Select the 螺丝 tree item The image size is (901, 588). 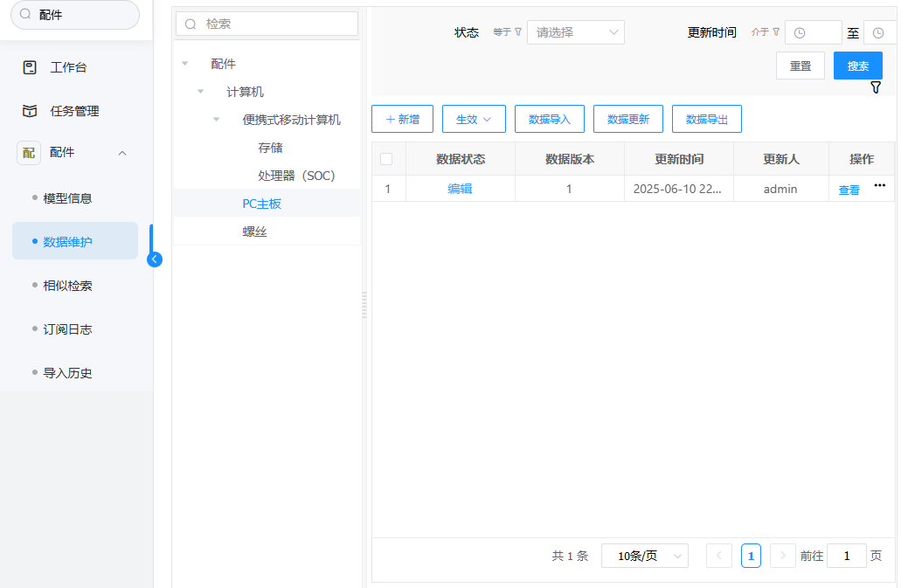(x=254, y=232)
